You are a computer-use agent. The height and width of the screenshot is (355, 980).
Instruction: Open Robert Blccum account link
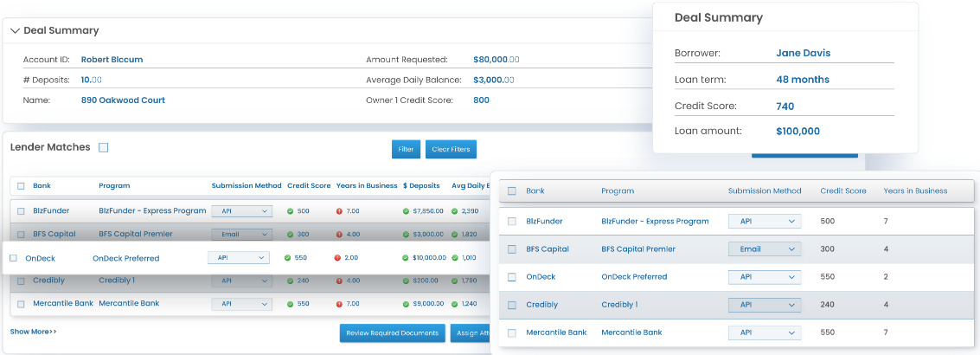click(112, 60)
